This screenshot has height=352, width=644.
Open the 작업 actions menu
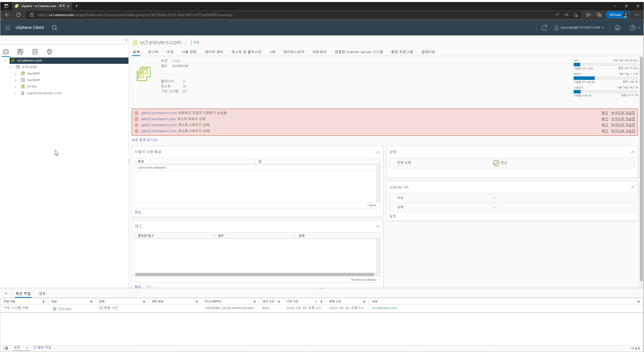pos(195,42)
